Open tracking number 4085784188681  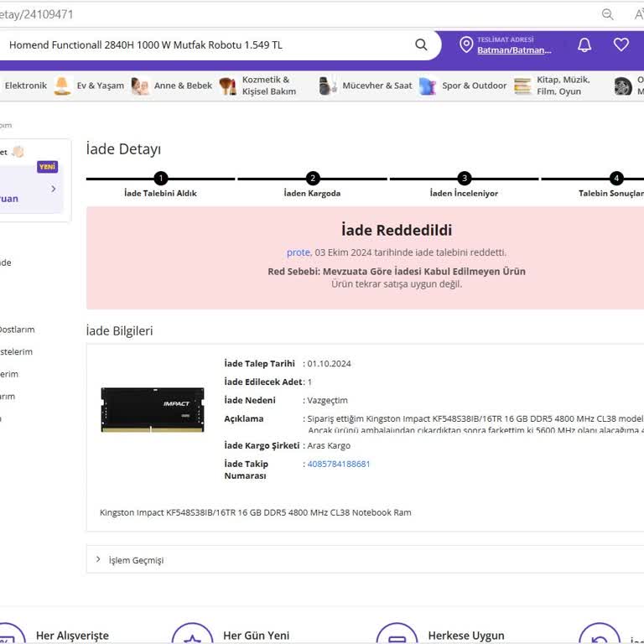[339, 464]
